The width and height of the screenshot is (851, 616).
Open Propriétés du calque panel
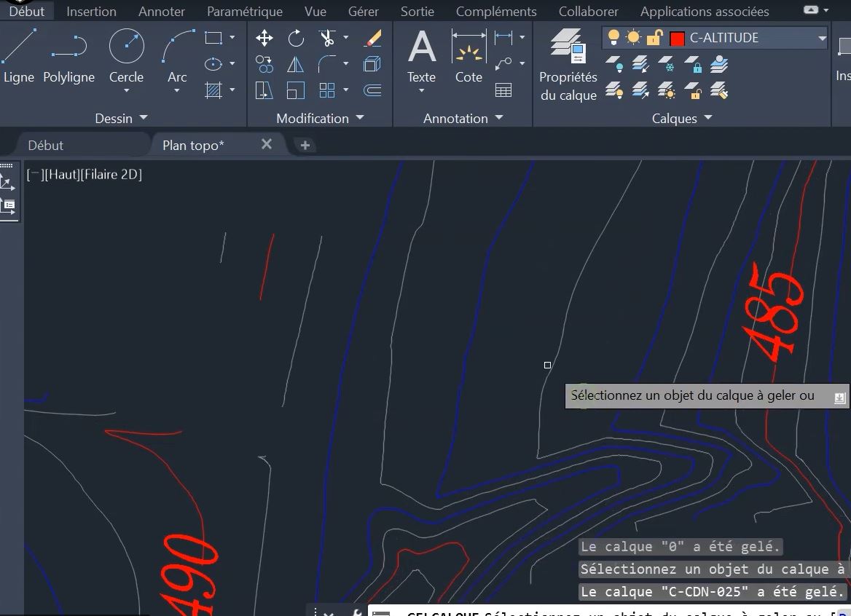568,65
